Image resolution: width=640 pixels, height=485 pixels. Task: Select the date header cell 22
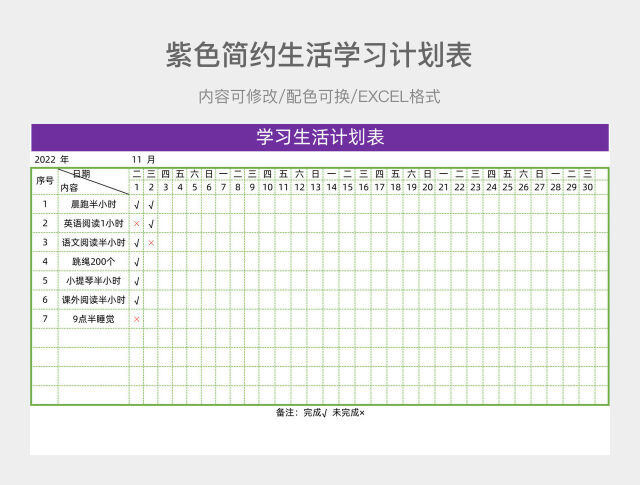(459, 187)
